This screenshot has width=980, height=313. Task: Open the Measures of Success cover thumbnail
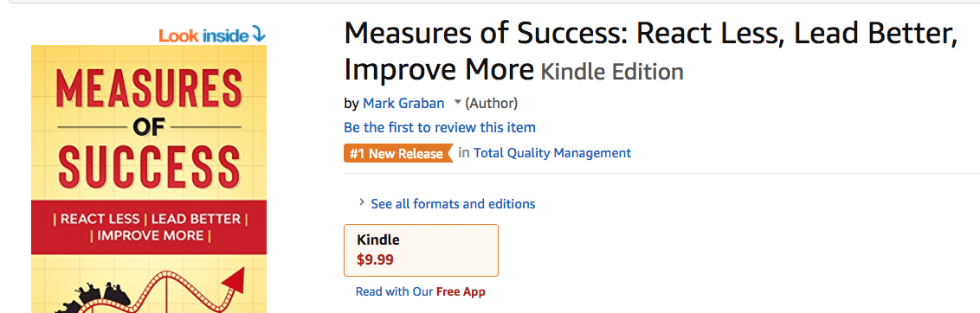tap(149, 179)
